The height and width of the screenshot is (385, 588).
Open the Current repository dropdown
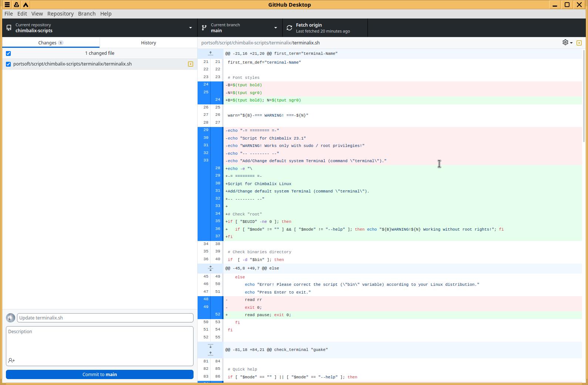click(100, 28)
